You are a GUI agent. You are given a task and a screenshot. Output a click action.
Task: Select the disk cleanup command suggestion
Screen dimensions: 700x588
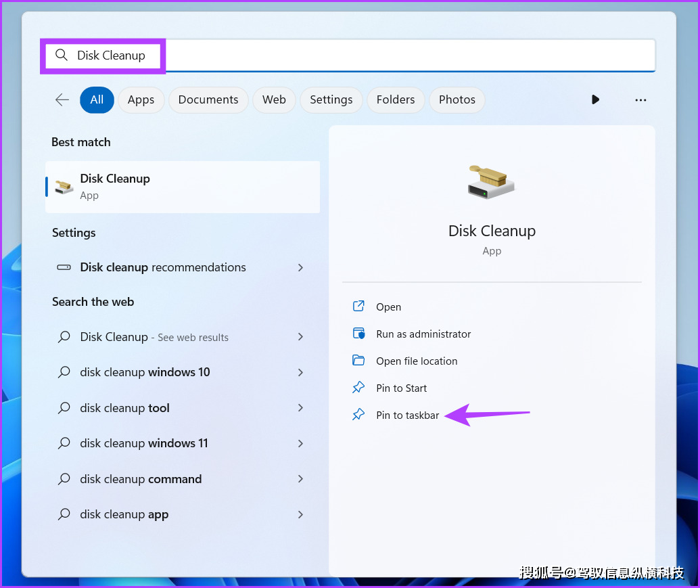pyautogui.click(x=183, y=479)
